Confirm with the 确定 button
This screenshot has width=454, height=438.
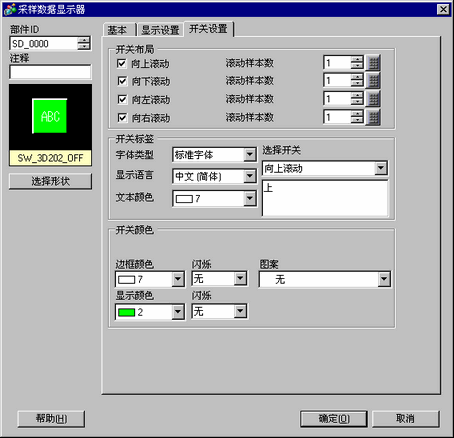click(x=334, y=419)
